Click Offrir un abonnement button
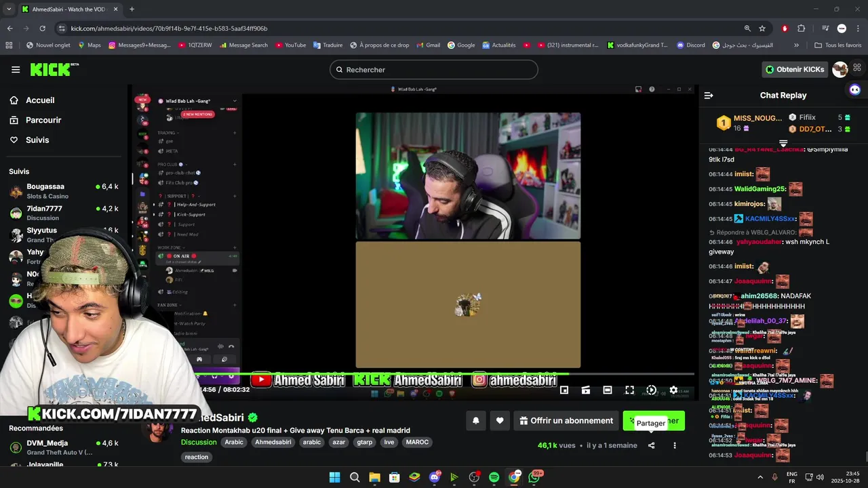This screenshot has width=868, height=488. tap(566, 421)
